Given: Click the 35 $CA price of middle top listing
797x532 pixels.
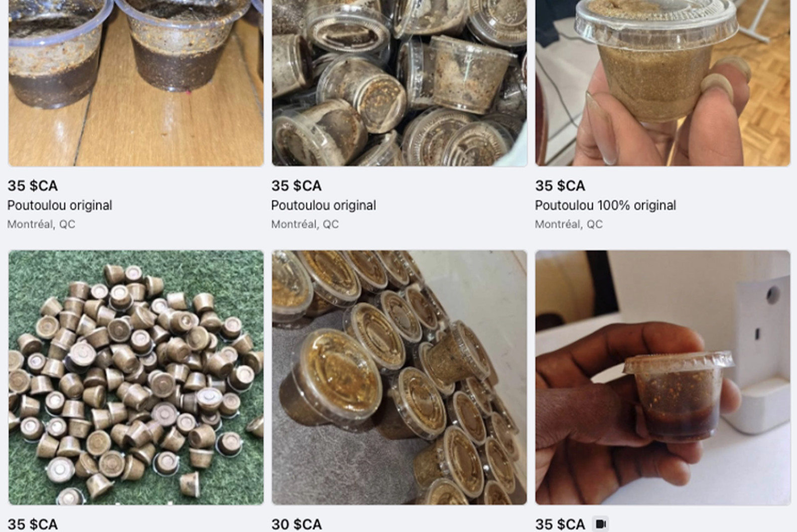Looking at the screenshot, I should [x=297, y=186].
